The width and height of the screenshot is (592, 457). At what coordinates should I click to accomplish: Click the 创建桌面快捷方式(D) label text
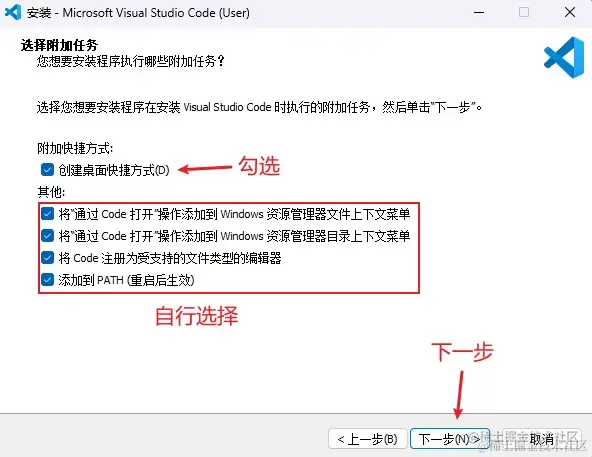114,170
